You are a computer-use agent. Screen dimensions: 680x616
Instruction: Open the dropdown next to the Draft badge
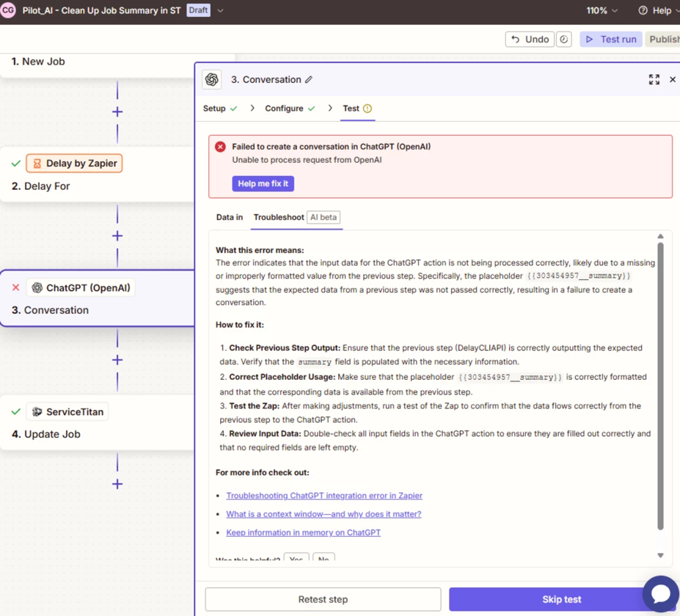pyautogui.click(x=220, y=10)
